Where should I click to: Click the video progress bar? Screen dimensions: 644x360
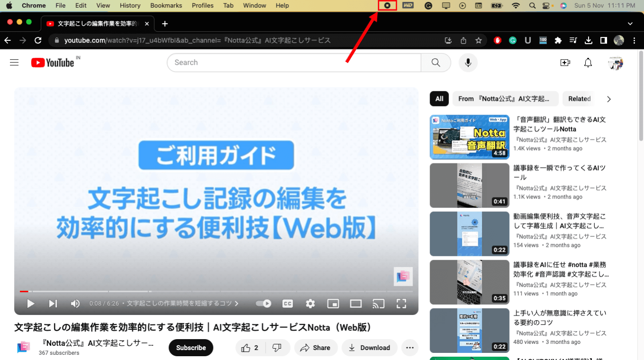pyautogui.click(x=216, y=291)
